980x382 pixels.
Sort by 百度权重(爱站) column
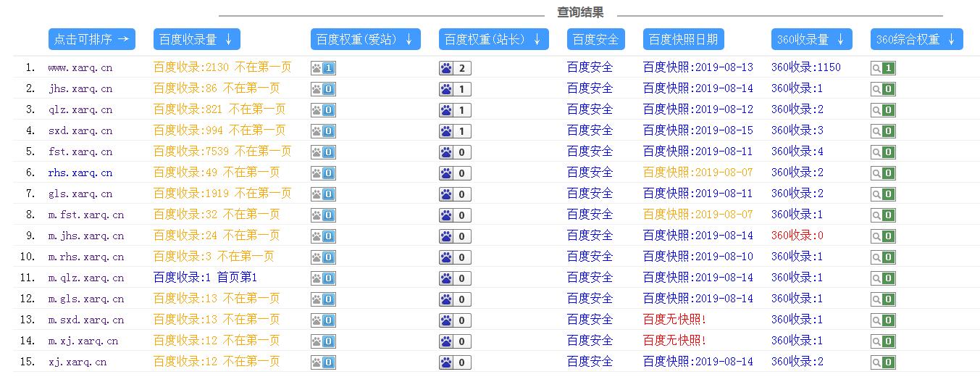pyautogui.click(x=365, y=39)
